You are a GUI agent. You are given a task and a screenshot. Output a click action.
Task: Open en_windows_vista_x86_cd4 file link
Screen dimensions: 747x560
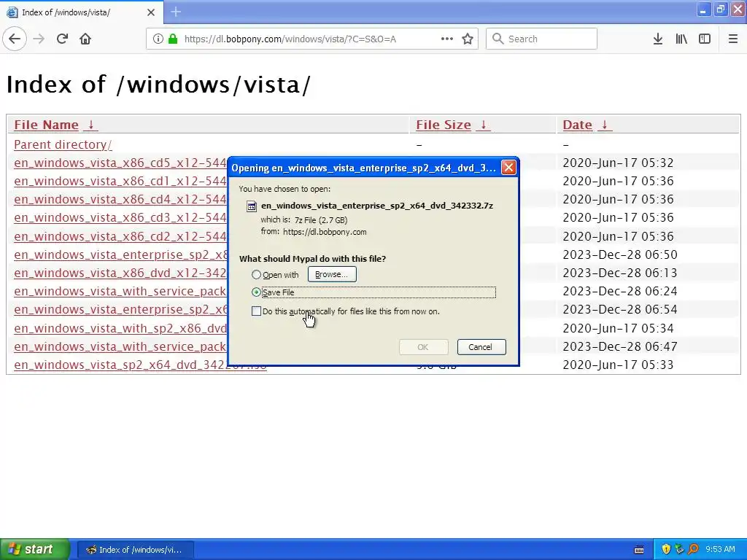[120, 199]
